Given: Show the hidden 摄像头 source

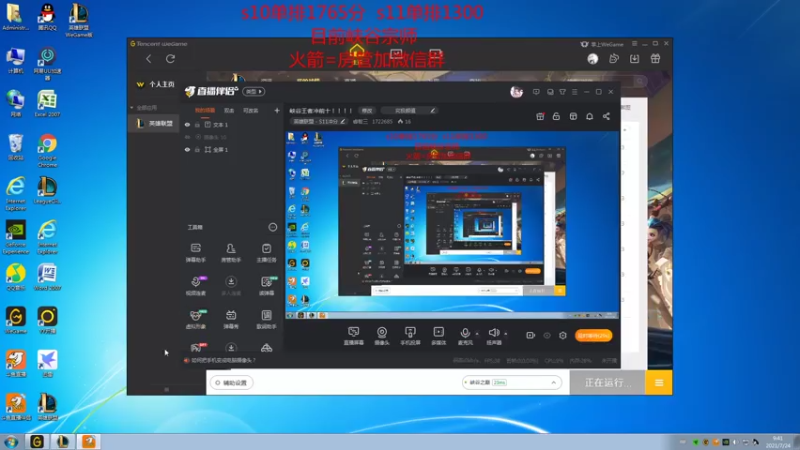Looking at the screenshot, I should (x=187, y=137).
